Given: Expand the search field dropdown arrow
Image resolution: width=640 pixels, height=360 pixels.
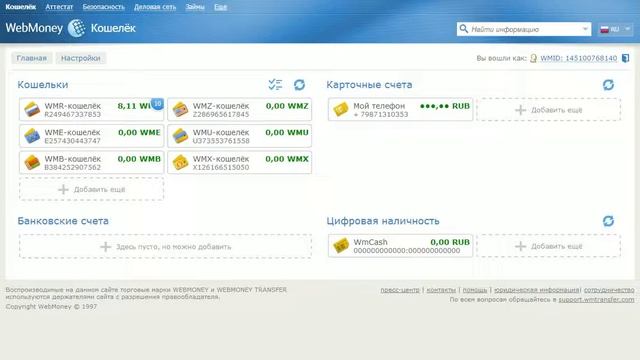Looking at the screenshot, I should pyautogui.click(x=585, y=29).
